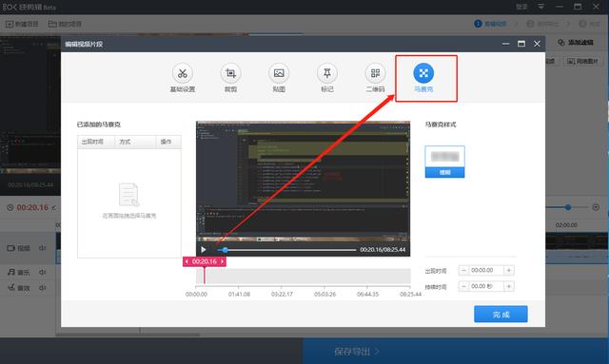Screen dimensions: 609x364
Task: Select the 裁剪 crop tool icon
Action: click(x=230, y=73)
